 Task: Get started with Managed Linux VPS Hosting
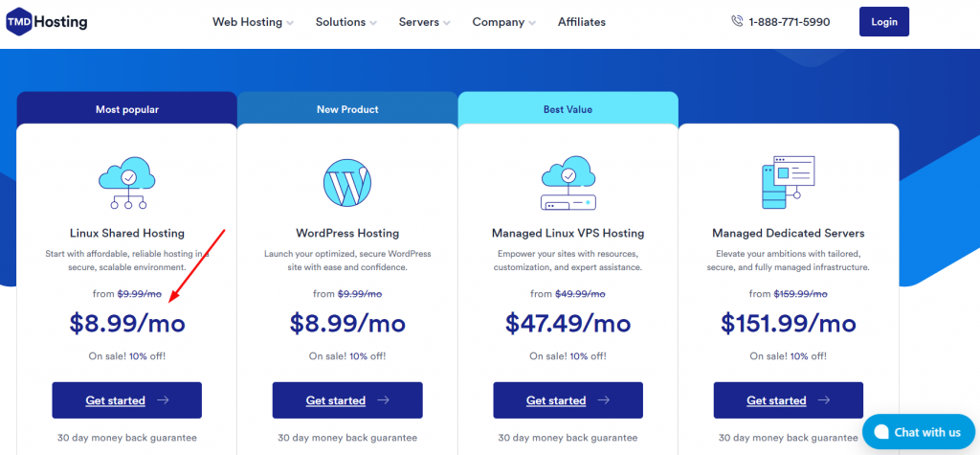568,400
